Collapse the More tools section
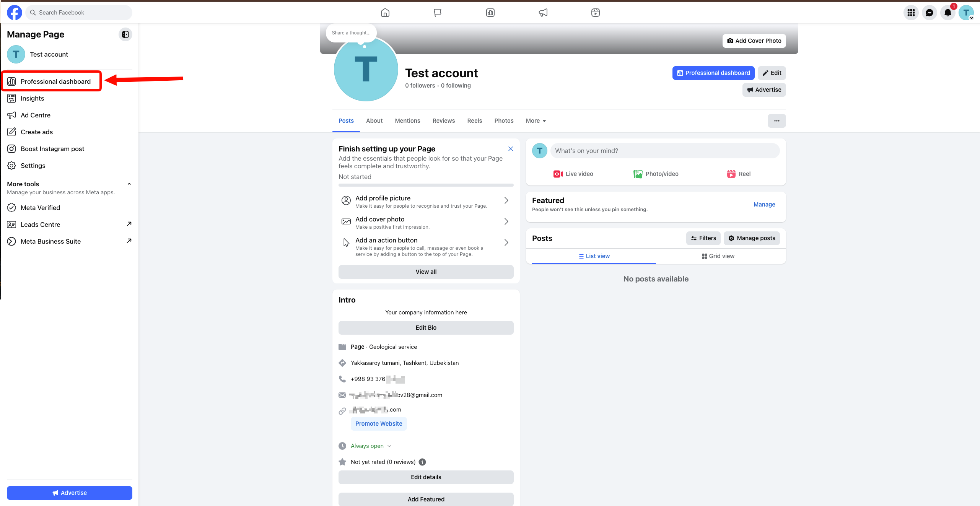This screenshot has height=506, width=980. coord(129,184)
